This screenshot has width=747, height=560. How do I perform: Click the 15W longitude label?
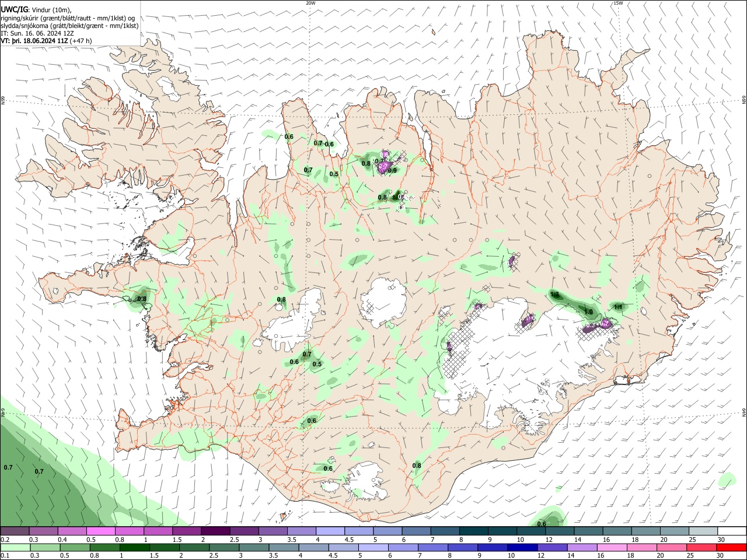(x=618, y=3)
